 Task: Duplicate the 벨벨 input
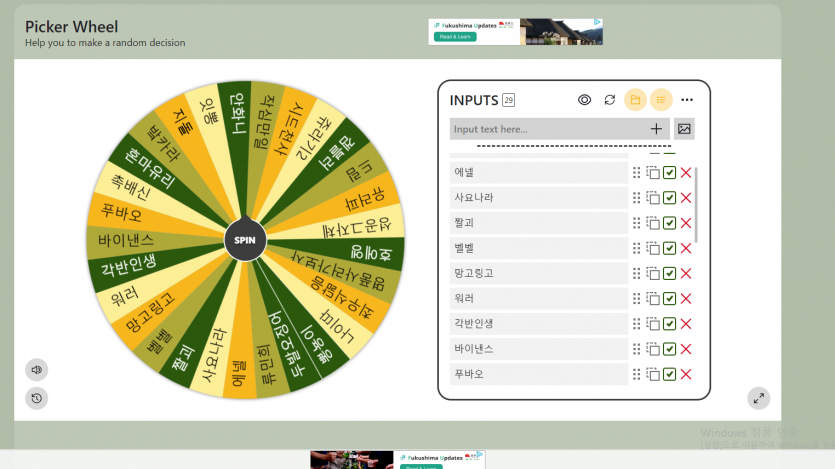coord(653,248)
